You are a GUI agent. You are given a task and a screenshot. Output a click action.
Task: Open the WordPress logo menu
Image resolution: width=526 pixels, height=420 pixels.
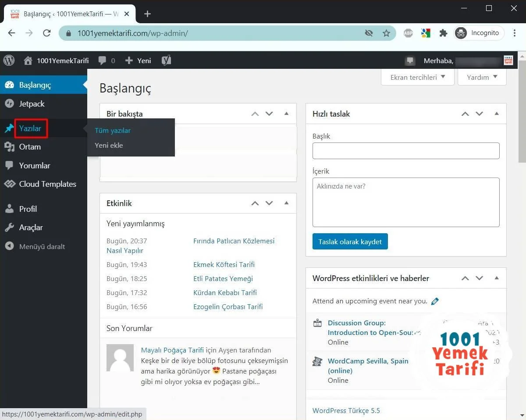coord(9,61)
